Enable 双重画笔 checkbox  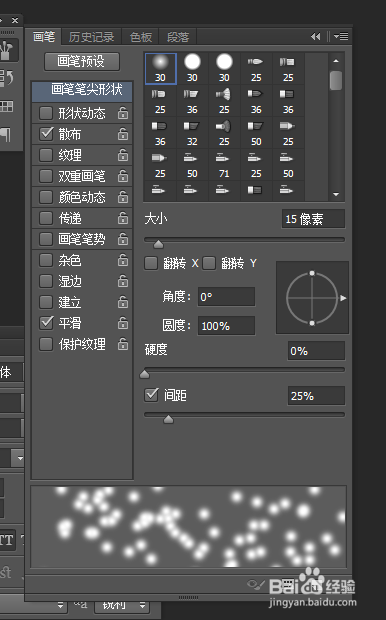(46, 176)
